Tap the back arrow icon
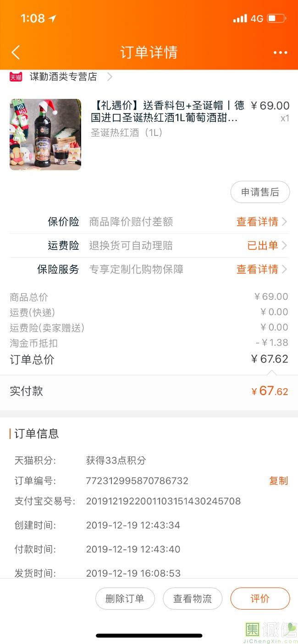Screen dimensions: 298x644 [x=16, y=52]
